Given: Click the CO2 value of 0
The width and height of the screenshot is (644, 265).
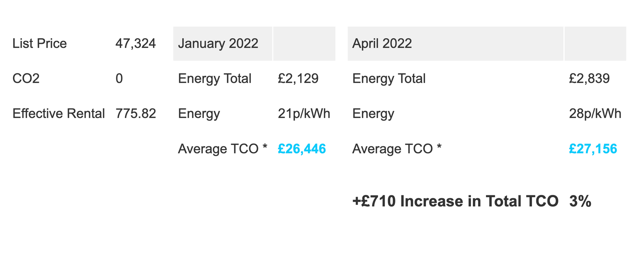Looking at the screenshot, I should point(119,79).
